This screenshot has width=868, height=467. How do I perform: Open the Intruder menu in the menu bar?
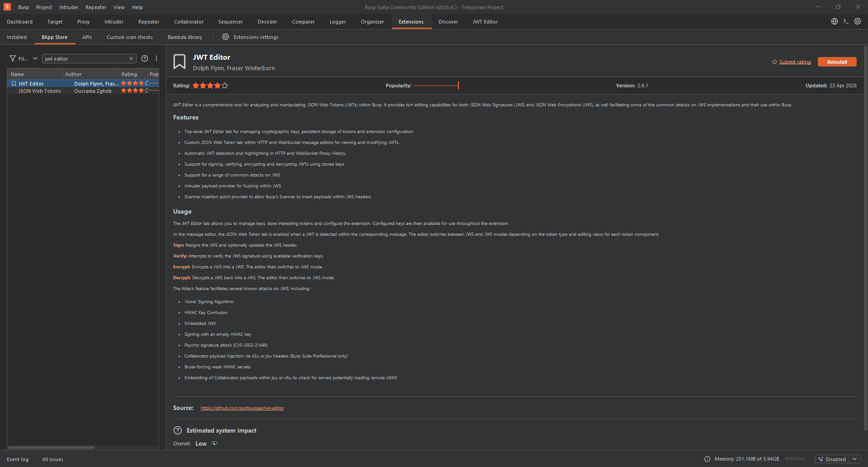click(69, 7)
